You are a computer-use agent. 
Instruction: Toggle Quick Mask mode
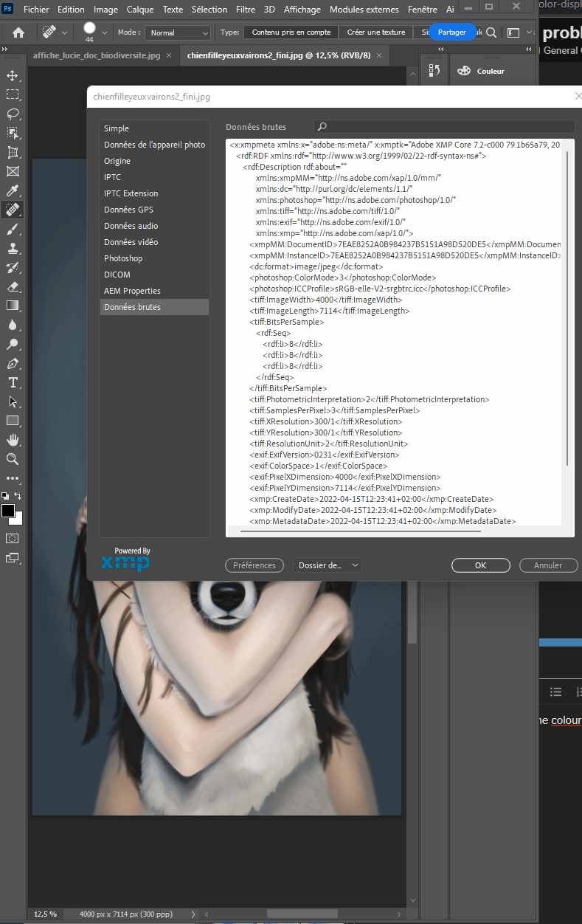[13, 539]
